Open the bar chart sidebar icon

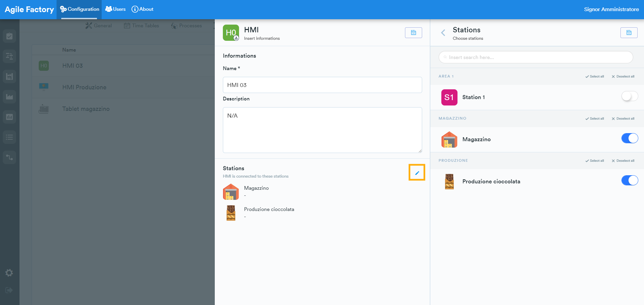click(9, 117)
